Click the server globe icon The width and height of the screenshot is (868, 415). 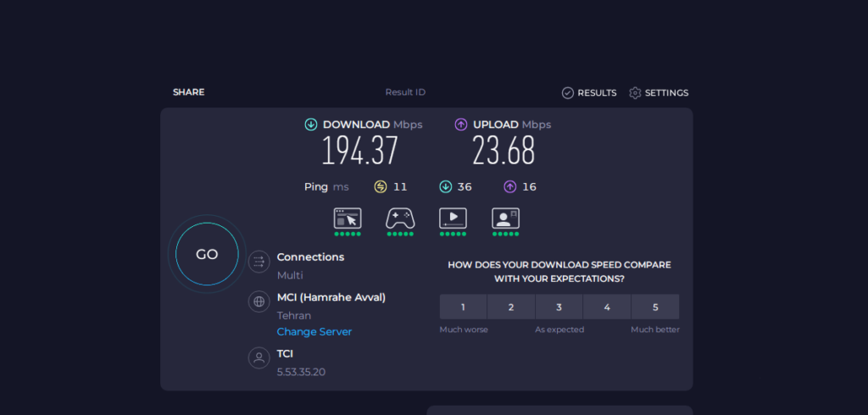tap(259, 302)
